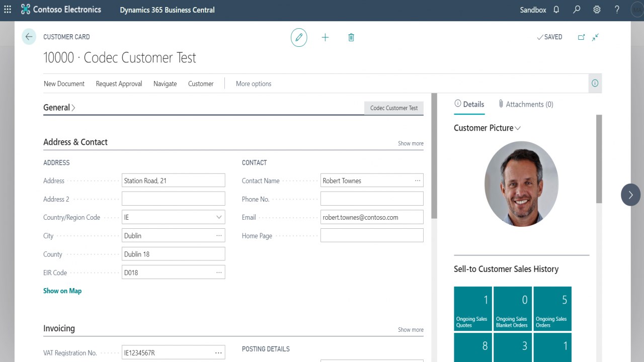
Task: Create a new customer with plus icon
Action: point(325,37)
